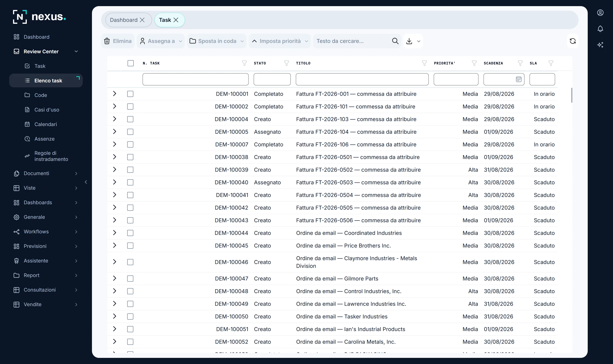Close the Task tab
This screenshot has width=613, height=364.
(176, 20)
